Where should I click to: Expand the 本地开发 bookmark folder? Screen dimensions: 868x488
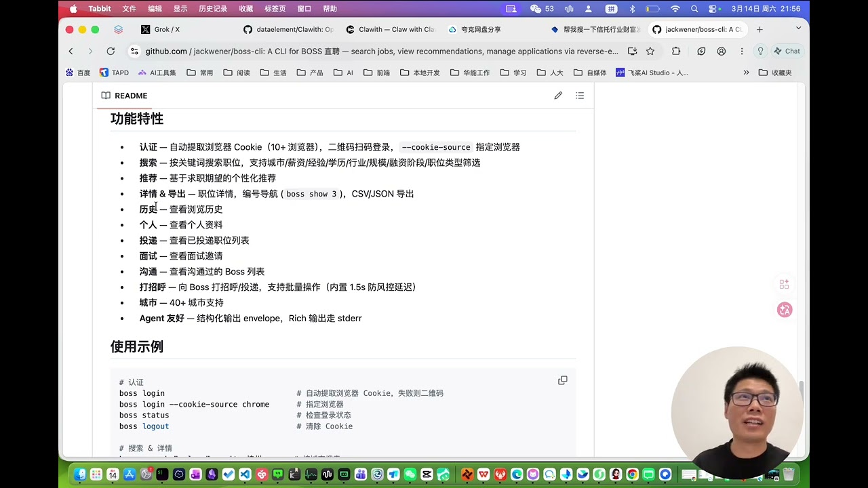pyautogui.click(x=420, y=73)
